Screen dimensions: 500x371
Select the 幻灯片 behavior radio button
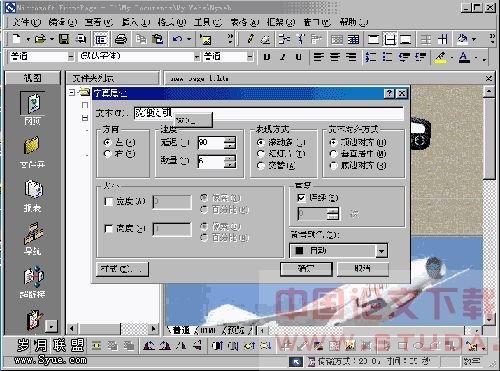(261, 154)
